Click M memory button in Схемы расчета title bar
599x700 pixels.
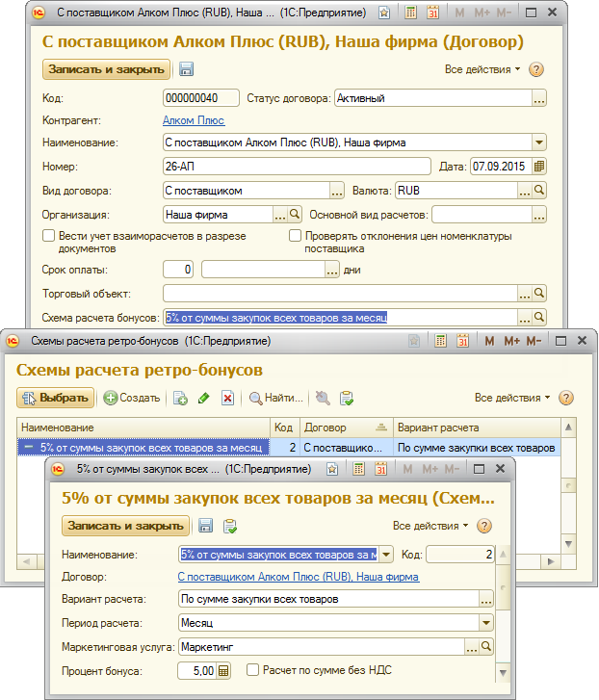(489, 341)
